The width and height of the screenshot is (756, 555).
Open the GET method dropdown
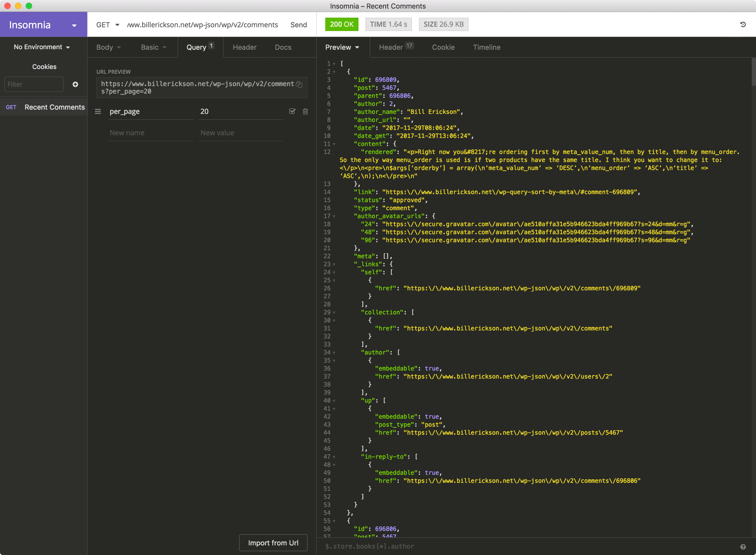(108, 25)
